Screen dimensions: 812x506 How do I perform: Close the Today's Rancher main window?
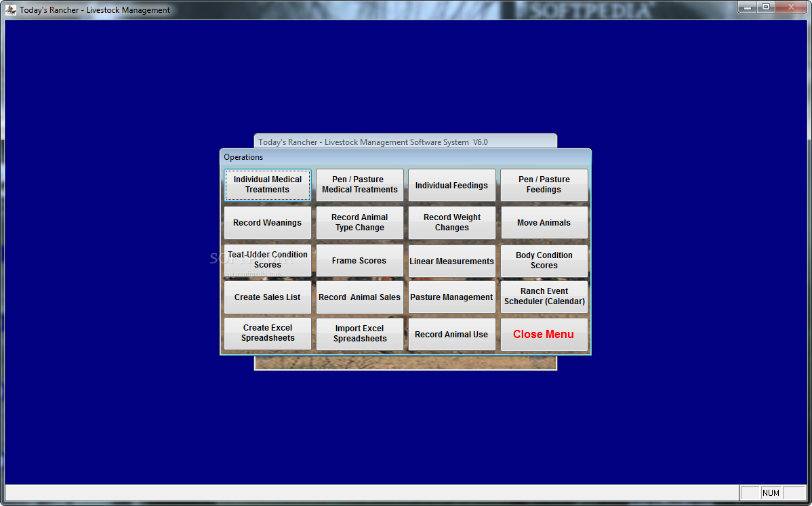[791, 7]
